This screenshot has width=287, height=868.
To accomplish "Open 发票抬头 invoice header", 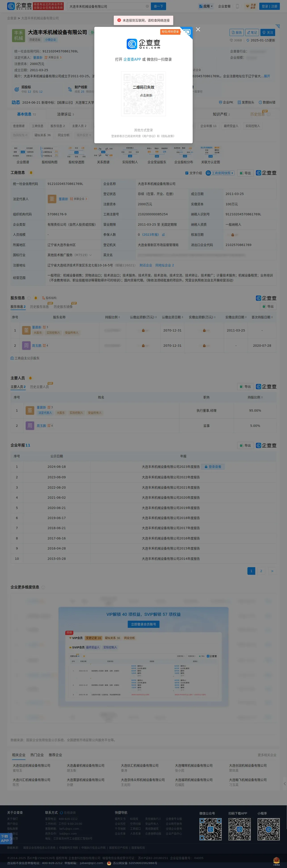I will tap(246, 103).
